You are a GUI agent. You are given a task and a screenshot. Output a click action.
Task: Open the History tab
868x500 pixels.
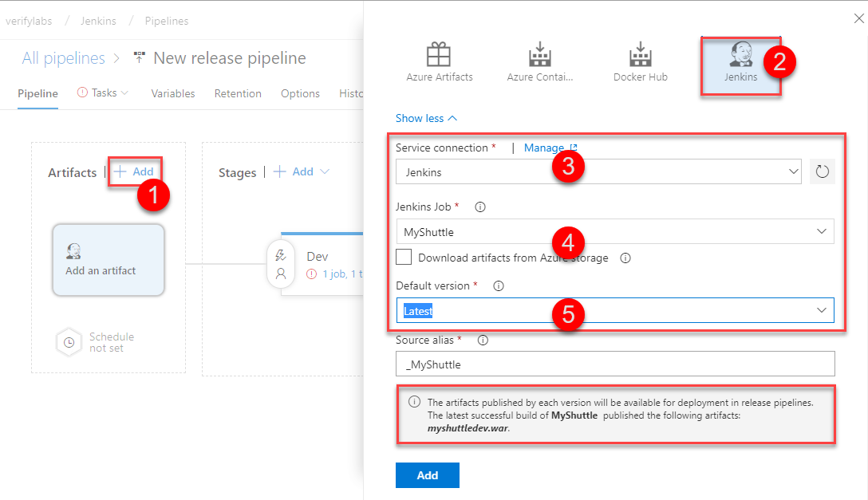pyautogui.click(x=351, y=93)
